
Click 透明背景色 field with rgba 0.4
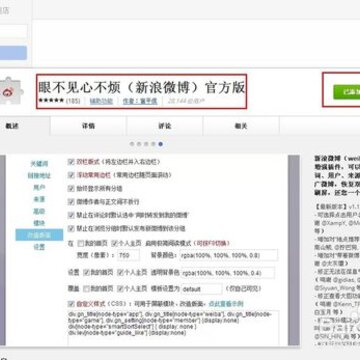tap(228, 273)
